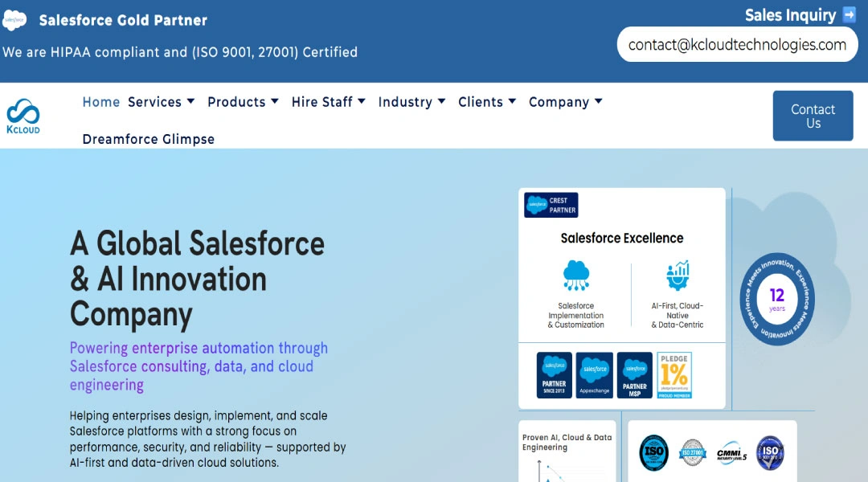
Task: Click the rightmost blue ISO seal
Action: tap(771, 452)
